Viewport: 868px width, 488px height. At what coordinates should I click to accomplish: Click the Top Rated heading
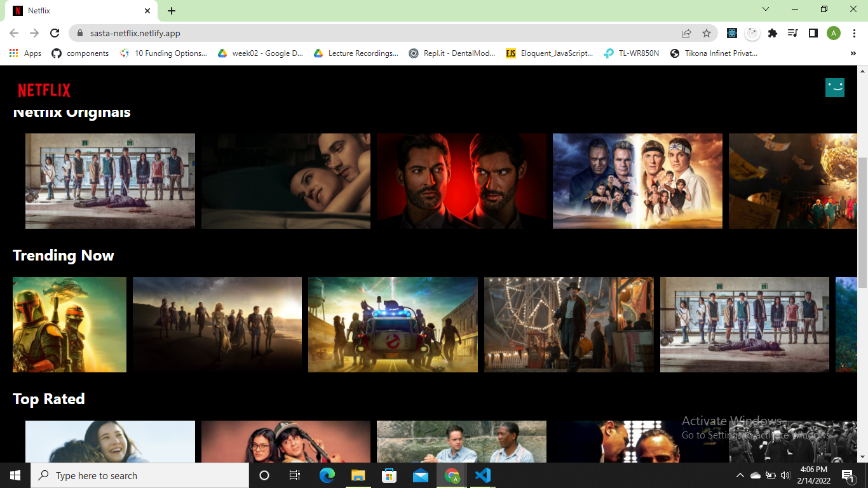click(49, 399)
